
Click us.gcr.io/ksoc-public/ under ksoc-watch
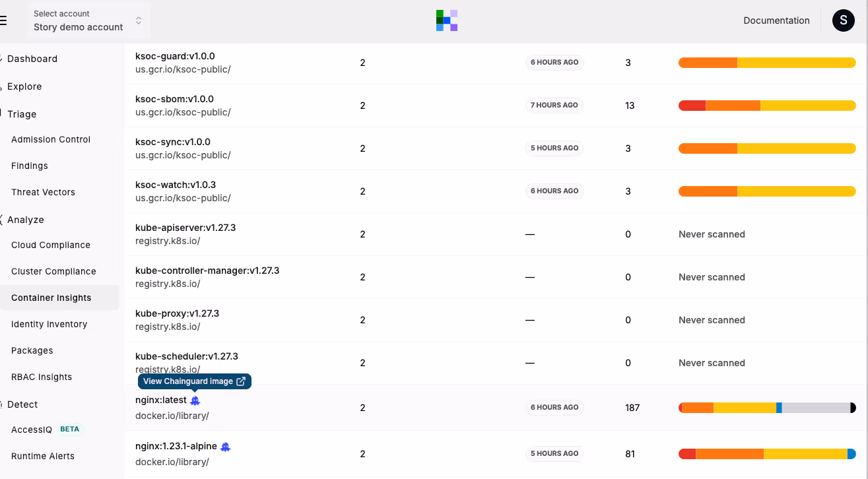(183, 198)
